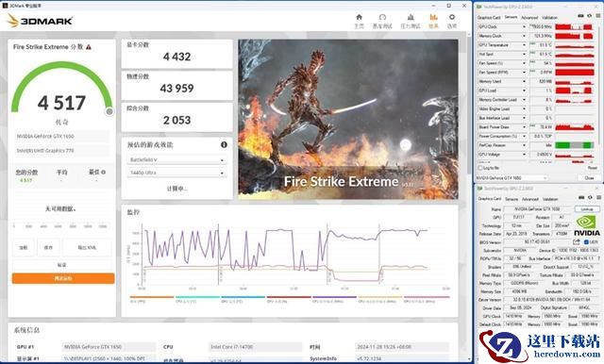
Task: Open the stress test icon
Action: coord(411,17)
